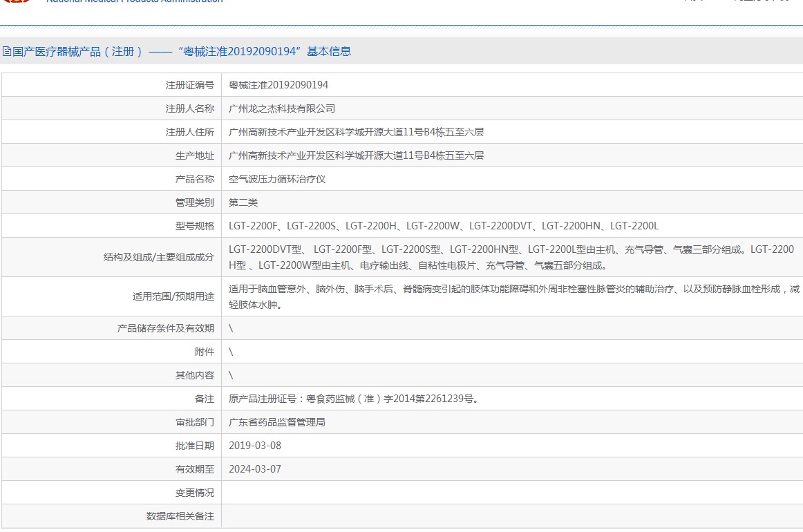Select the address value in 生产地址 row
The width and height of the screenshot is (803, 532).
point(356,155)
